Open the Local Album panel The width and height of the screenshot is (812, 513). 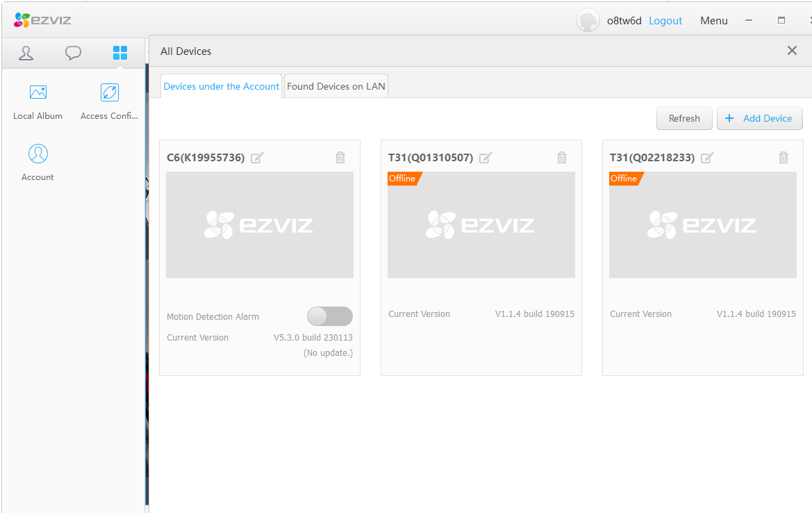tap(38, 101)
